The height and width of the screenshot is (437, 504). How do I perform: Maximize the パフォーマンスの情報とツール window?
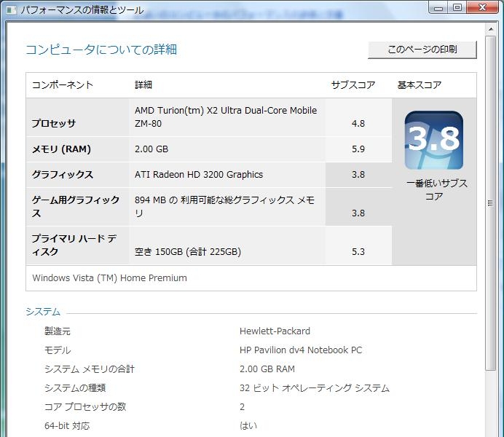[x=457, y=8]
